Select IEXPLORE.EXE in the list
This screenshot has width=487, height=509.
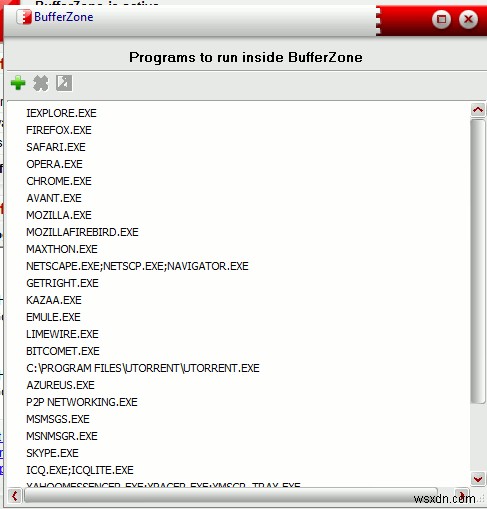61,113
